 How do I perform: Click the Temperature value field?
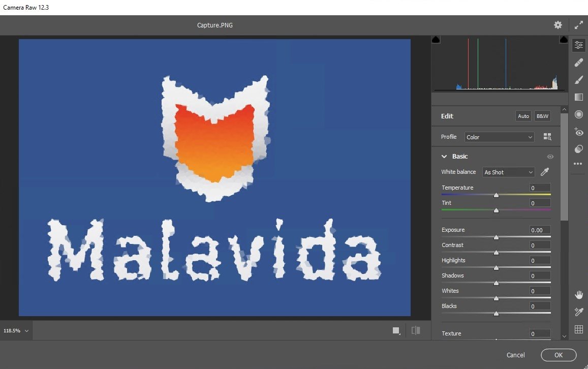point(540,188)
